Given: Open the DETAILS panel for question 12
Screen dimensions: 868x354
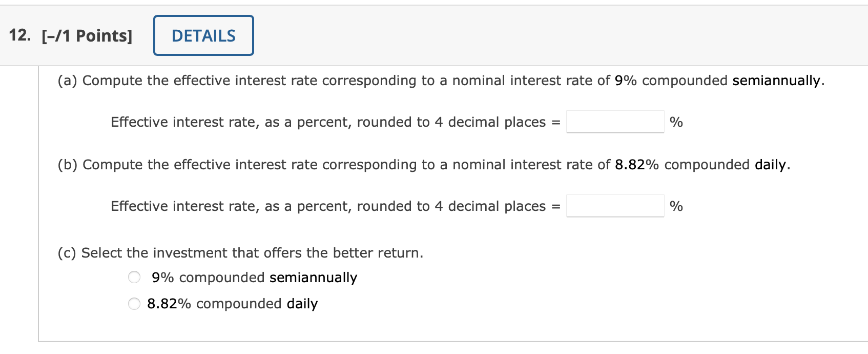Looking at the screenshot, I should pyautogui.click(x=203, y=35).
